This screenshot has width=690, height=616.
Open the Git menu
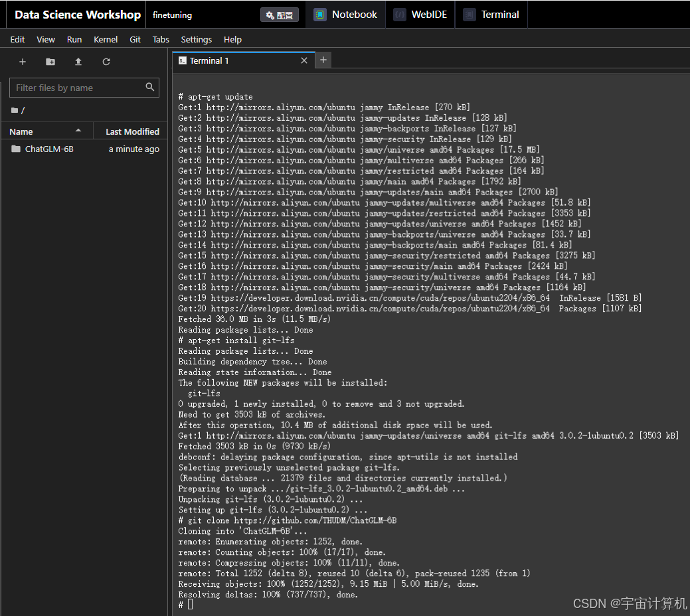click(135, 40)
